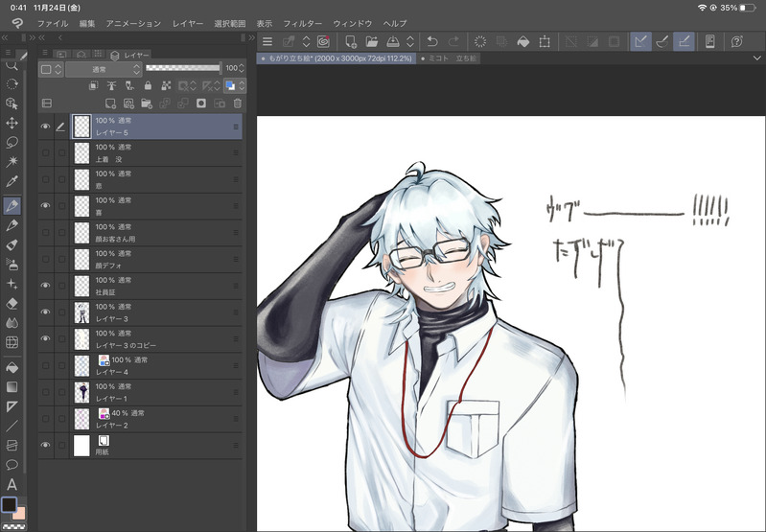This screenshot has height=532, width=766.
Task: Click the Undo arrow in command bar
Action: [431, 41]
